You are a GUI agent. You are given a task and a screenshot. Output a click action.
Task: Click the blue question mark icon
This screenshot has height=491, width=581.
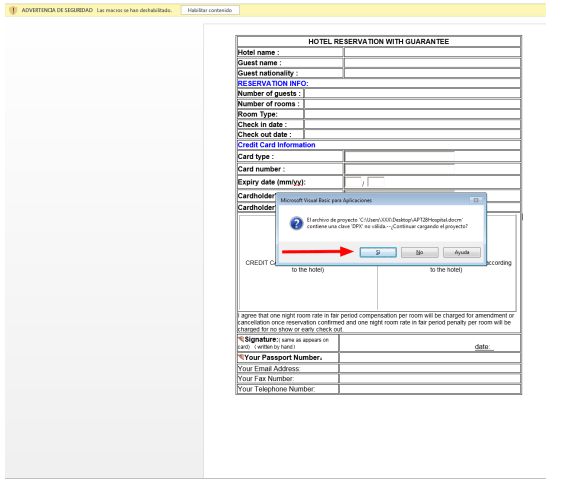296,223
